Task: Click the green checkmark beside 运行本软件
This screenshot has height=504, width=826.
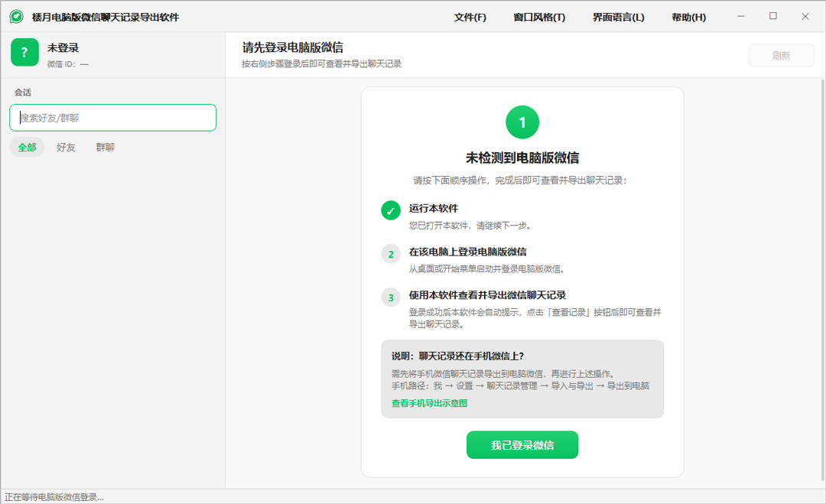Action: tap(391, 210)
